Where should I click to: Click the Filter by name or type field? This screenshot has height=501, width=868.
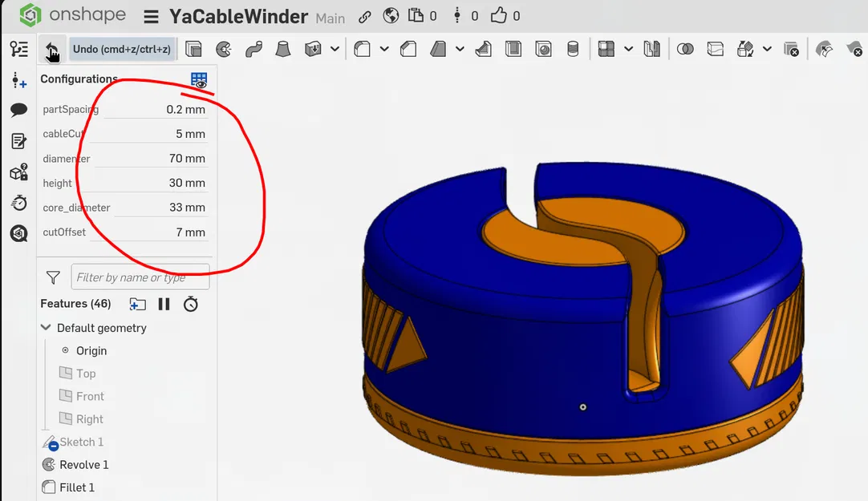point(140,277)
